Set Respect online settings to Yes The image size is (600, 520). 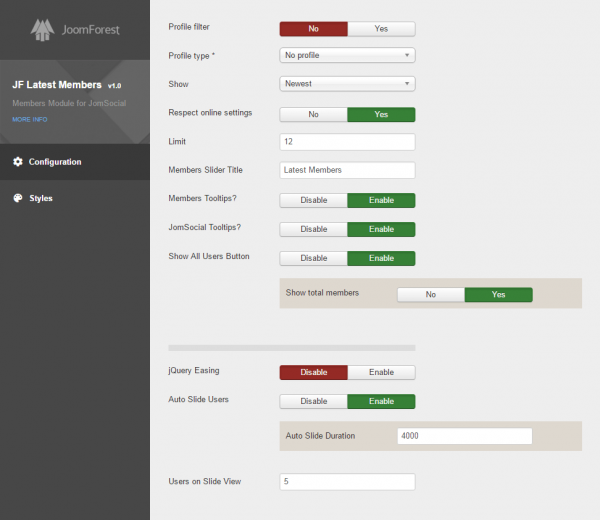click(381, 114)
